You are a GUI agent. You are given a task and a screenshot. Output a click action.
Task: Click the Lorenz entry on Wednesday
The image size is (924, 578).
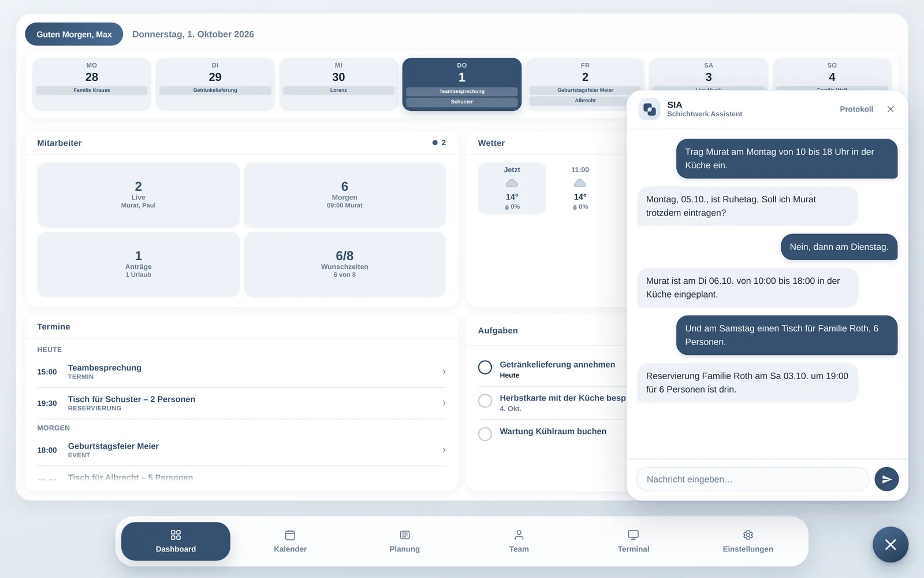tap(338, 90)
